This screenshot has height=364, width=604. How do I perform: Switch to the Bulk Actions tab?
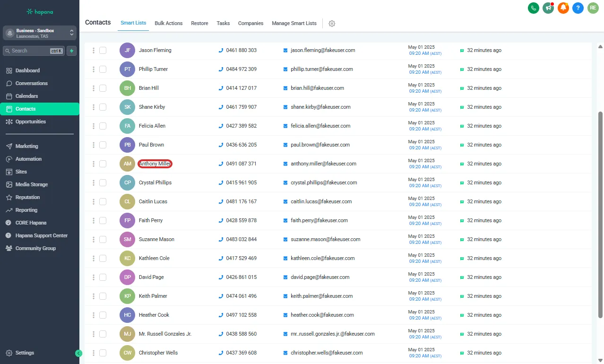point(168,23)
